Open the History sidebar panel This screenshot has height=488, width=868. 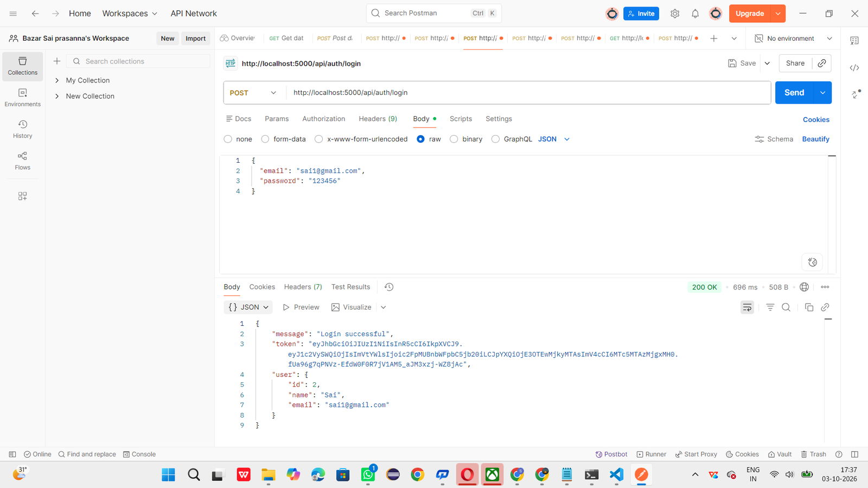[22, 130]
